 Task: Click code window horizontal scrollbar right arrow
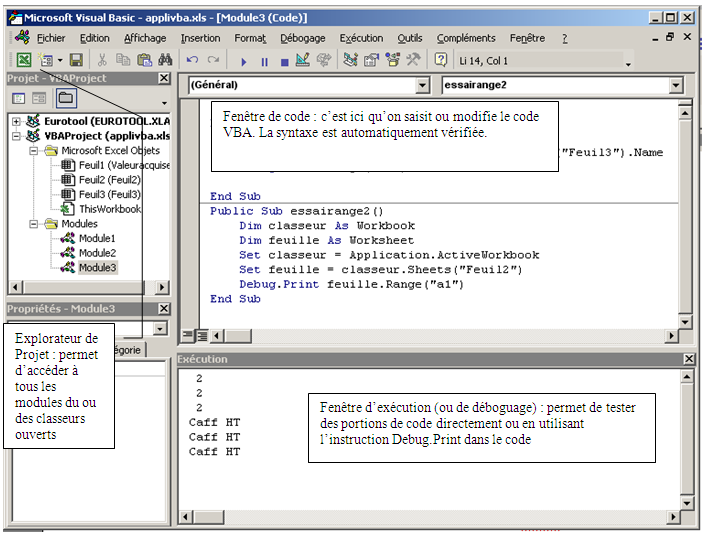click(671, 336)
